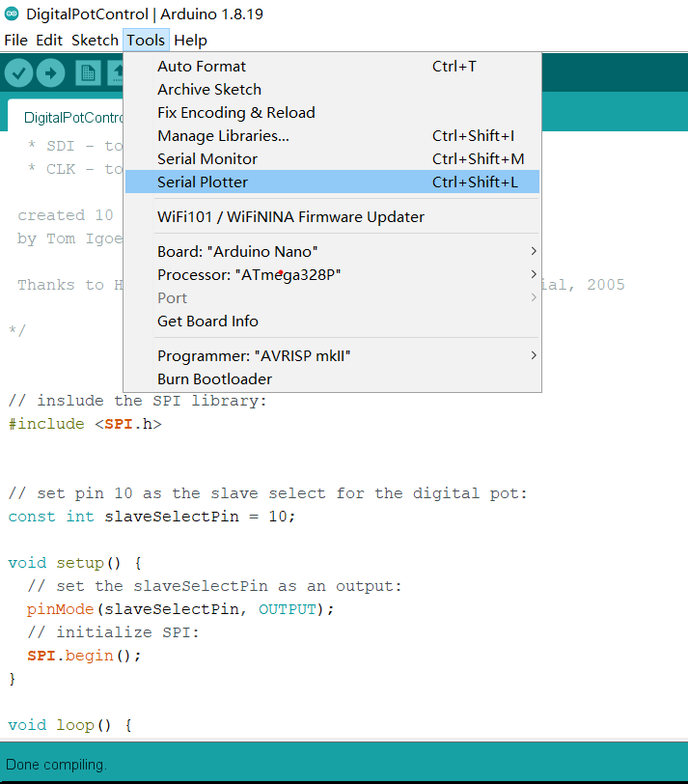
Task: Click the partially hidden Open sketch icon
Action: [x=116, y=73]
